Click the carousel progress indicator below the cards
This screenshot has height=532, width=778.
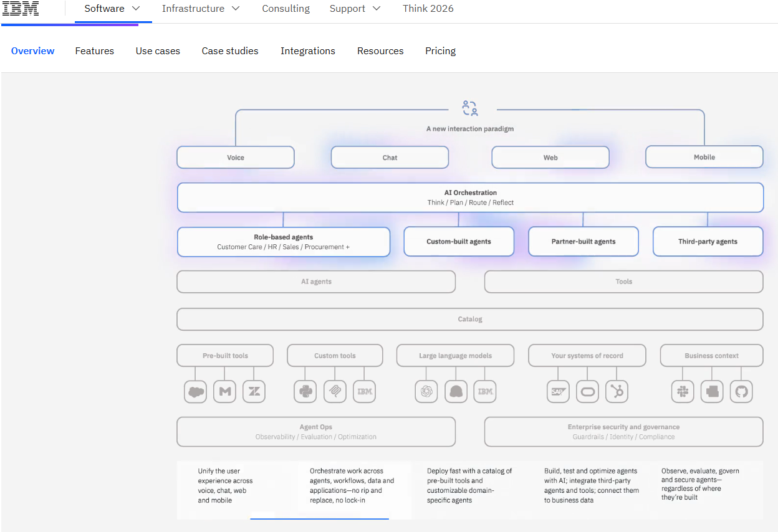click(320, 518)
